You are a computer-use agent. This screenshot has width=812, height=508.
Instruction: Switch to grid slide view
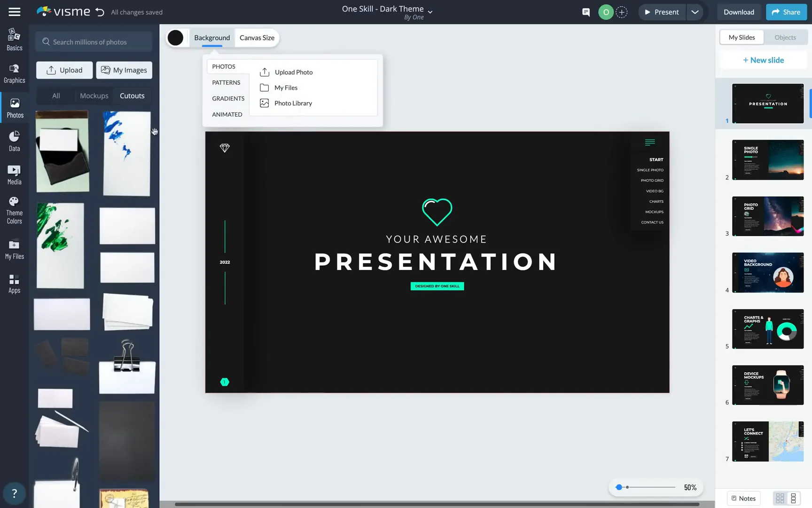[780, 498]
